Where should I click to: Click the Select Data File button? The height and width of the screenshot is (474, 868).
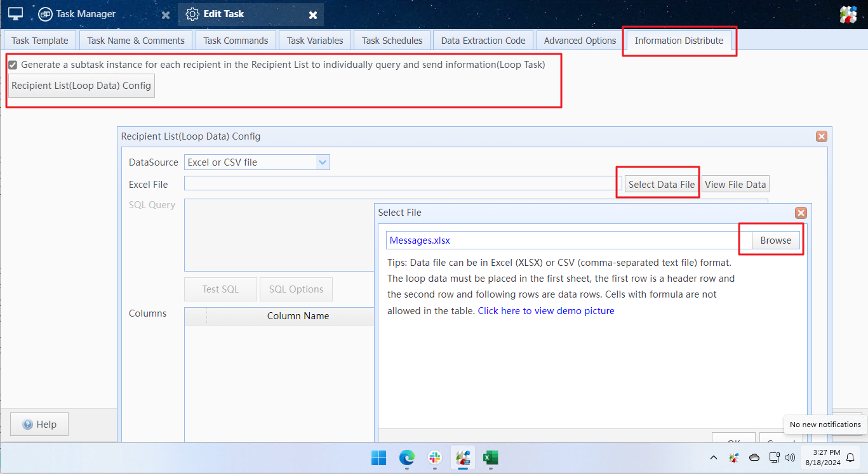point(662,185)
